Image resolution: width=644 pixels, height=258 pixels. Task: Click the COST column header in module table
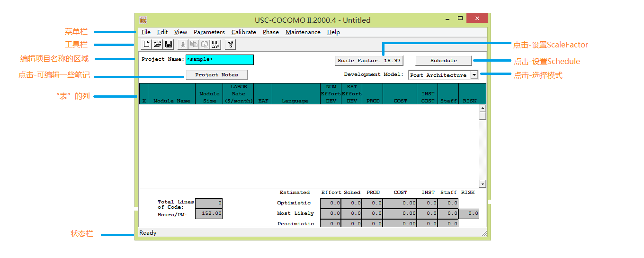pos(400,94)
